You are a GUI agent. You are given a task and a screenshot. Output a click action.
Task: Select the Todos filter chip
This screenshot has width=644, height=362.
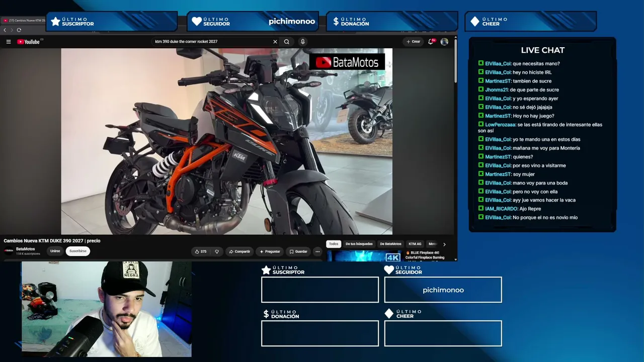click(x=334, y=244)
